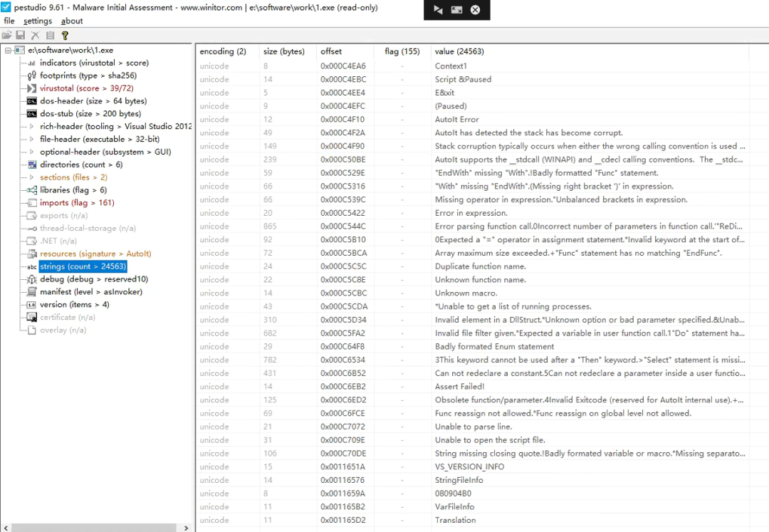769x532 pixels.
Task: Click the thread-local-storage icon
Action: (32, 229)
